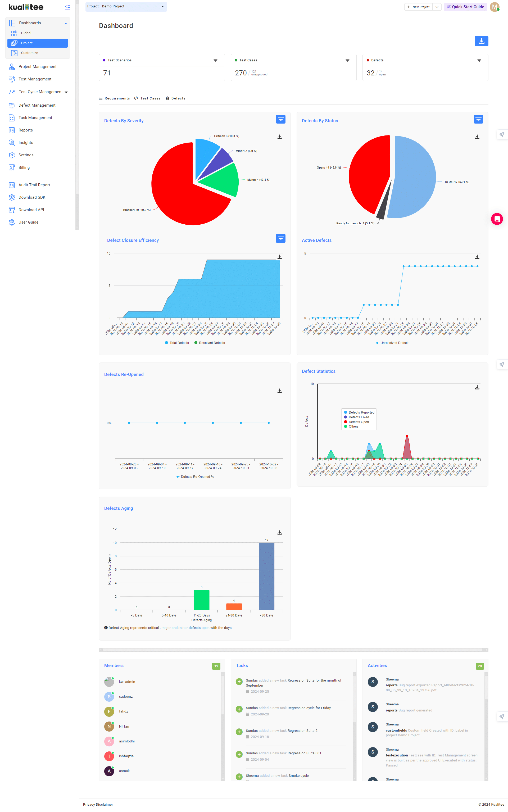Open filter options on Defects By Severity chart
The width and height of the screenshot is (508, 812).
point(280,119)
